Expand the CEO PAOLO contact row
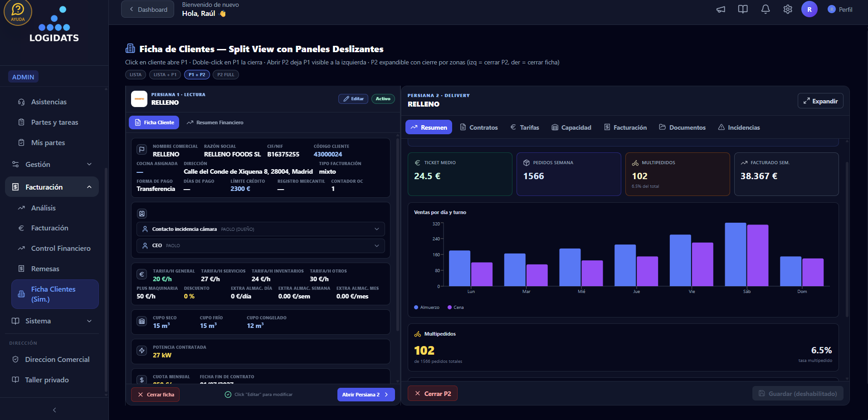The width and height of the screenshot is (868, 420). click(261, 245)
